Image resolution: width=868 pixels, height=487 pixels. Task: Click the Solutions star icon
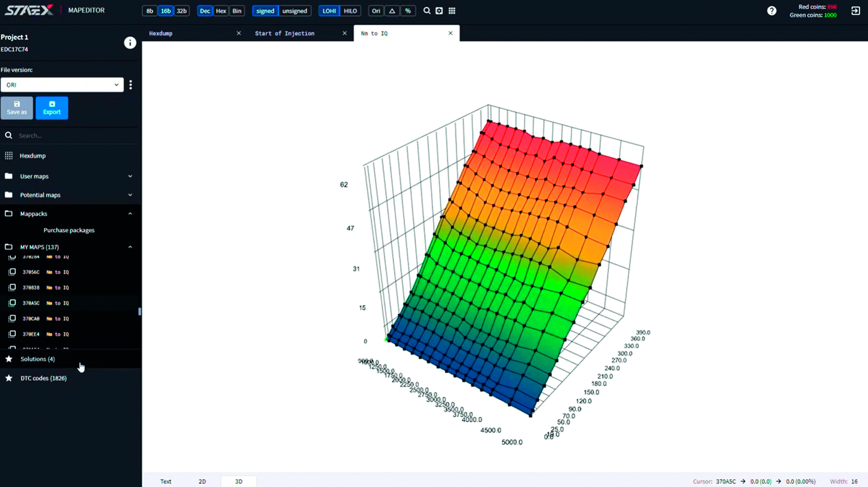[9, 359]
